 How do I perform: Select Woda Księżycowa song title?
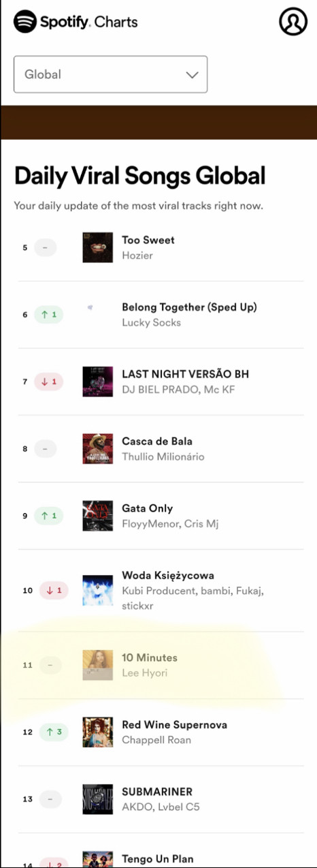coord(168,576)
